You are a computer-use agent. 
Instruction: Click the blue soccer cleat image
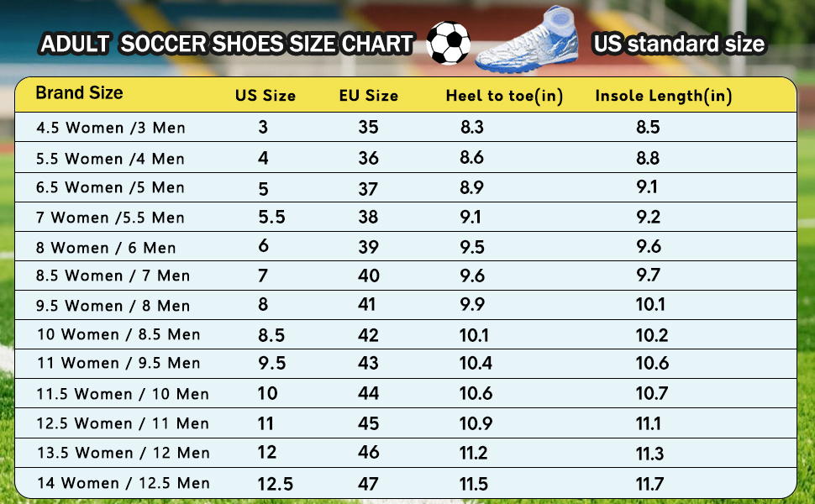tap(527, 40)
